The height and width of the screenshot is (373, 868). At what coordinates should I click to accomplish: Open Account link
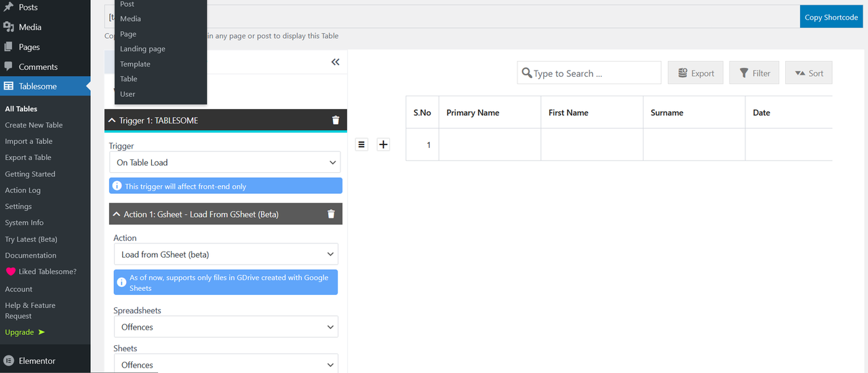(18, 289)
